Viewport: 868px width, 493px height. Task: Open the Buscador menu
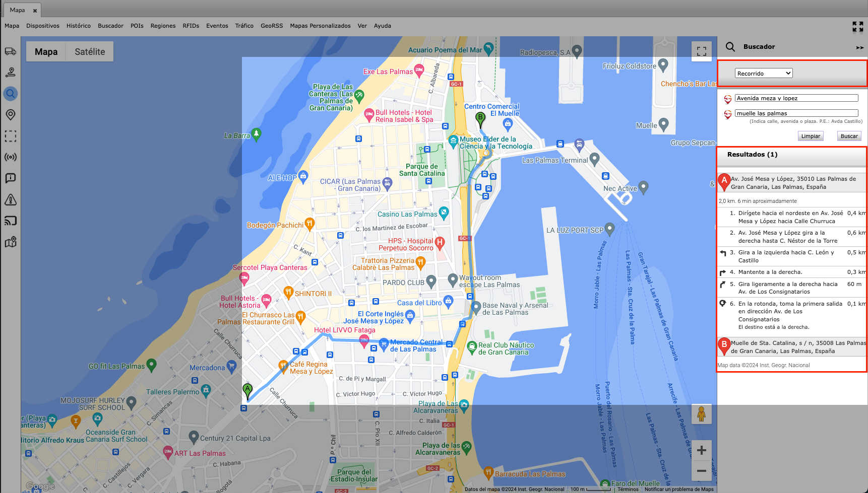click(110, 26)
